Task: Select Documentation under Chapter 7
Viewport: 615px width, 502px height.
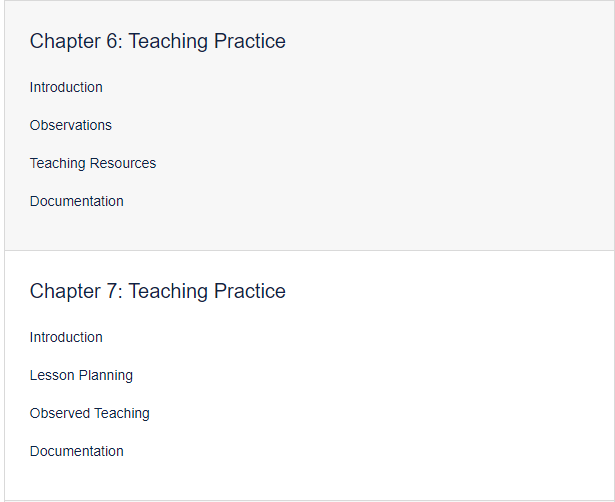Action: [x=77, y=451]
